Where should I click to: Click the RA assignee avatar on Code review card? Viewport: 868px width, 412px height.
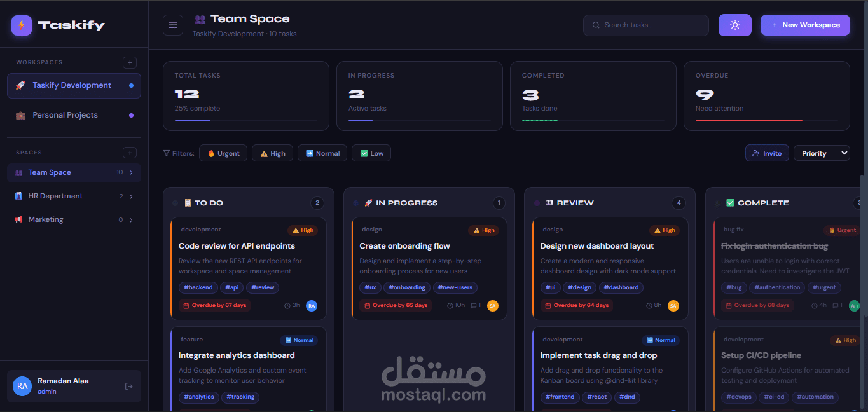(312, 306)
